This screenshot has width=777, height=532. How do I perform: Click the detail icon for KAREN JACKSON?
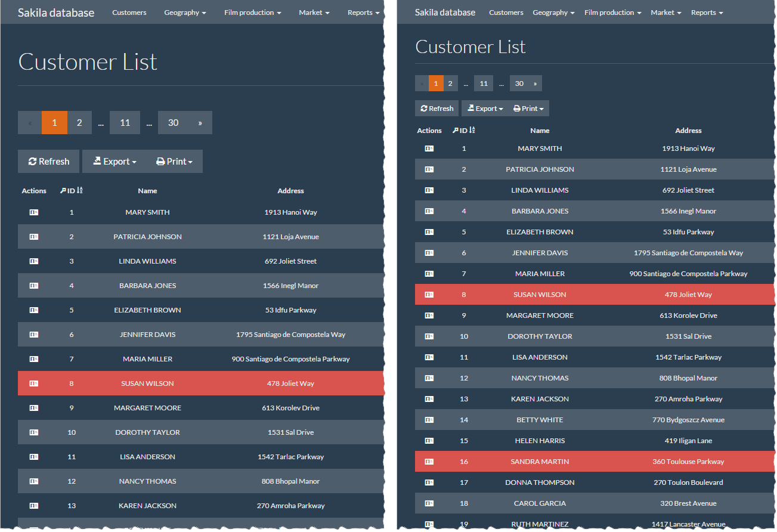point(34,505)
